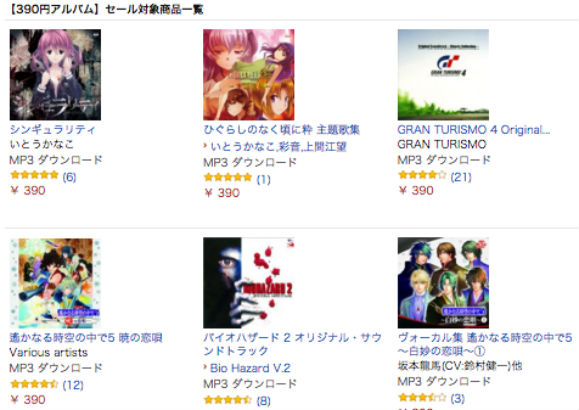Screen dimensions: 579x410
Task: Open the ひぐらしのなく頃に粋 album cover image
Action: click(x=249, y=75)
